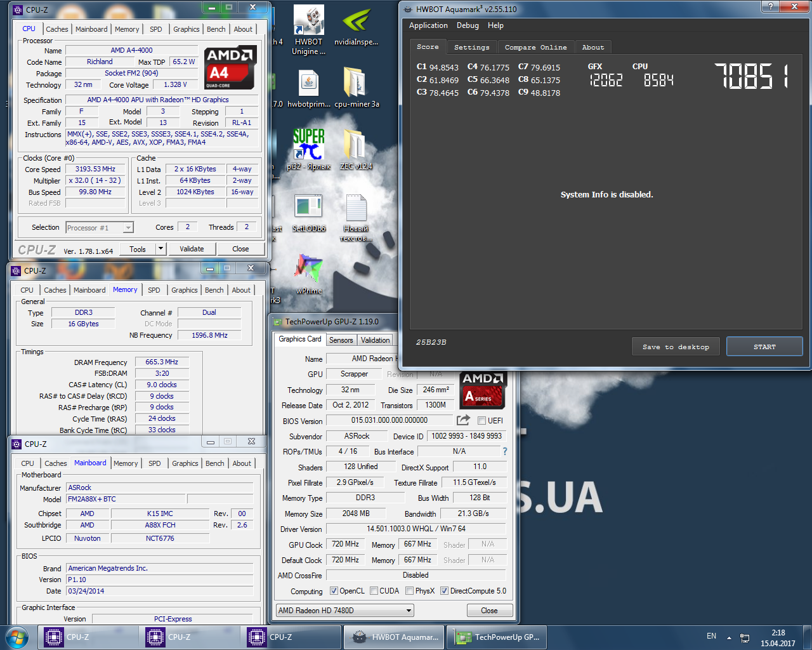This screenshot has width=812, height=650.
Task: Click AMD A4 logo in CPU-Z
Action: coord(230,67)
